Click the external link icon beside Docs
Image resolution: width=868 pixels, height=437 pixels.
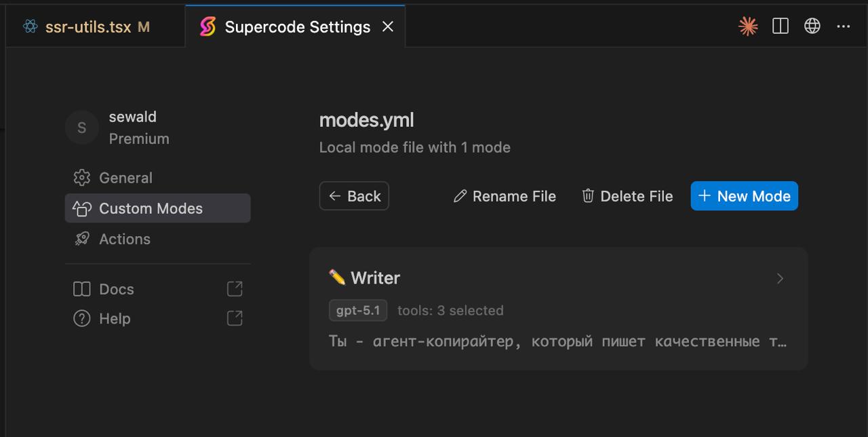tap(234, 289)
